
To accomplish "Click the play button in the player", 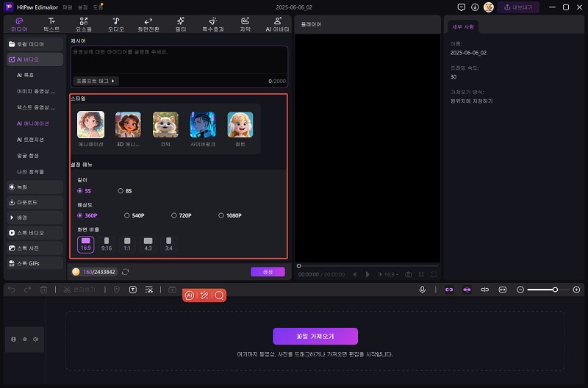I will click(367, 274).
